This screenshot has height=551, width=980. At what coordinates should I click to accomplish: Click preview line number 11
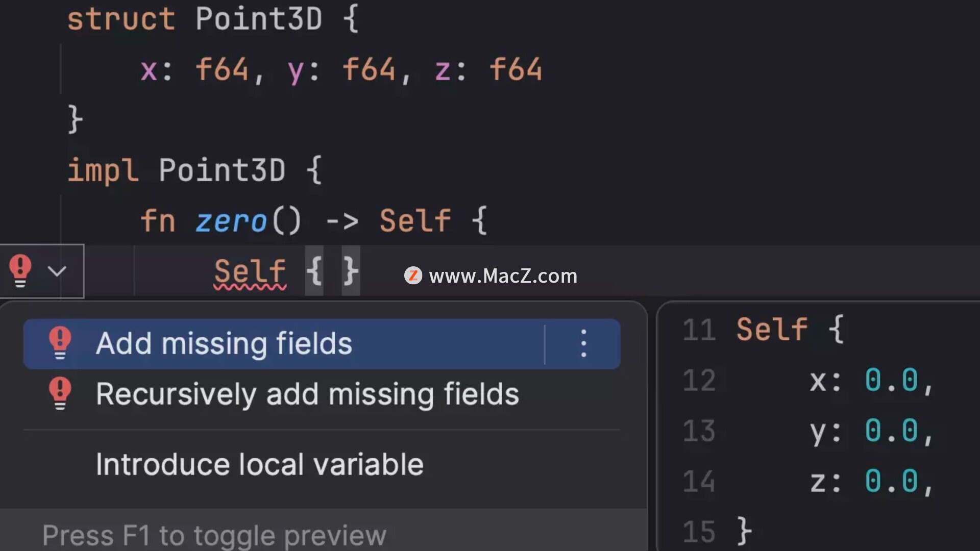(699, 330)
